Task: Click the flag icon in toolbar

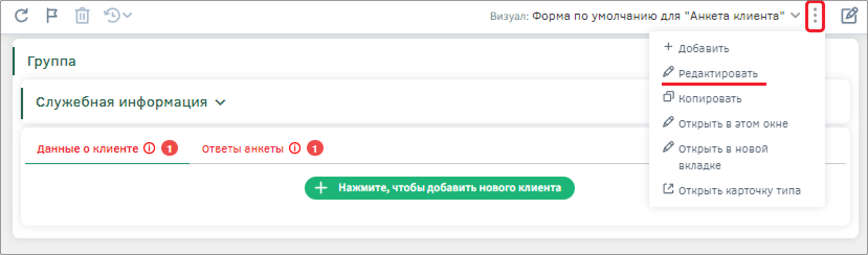Action: 52,16
